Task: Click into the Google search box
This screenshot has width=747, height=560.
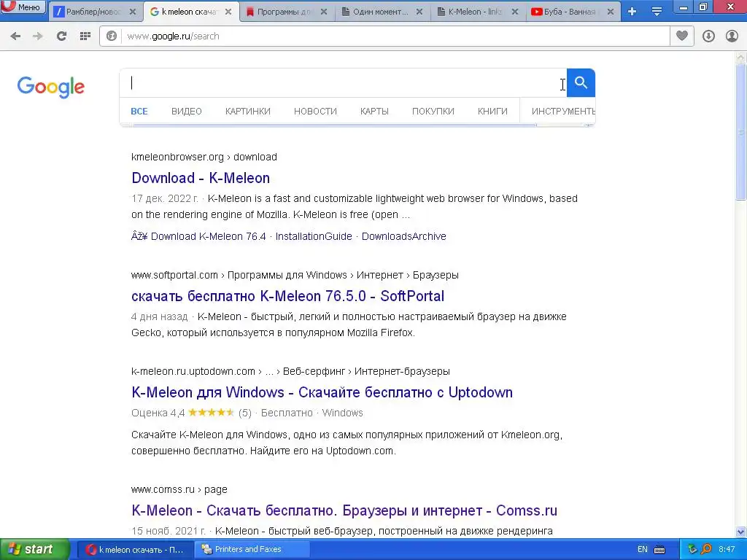Action: tap(343, 83)
